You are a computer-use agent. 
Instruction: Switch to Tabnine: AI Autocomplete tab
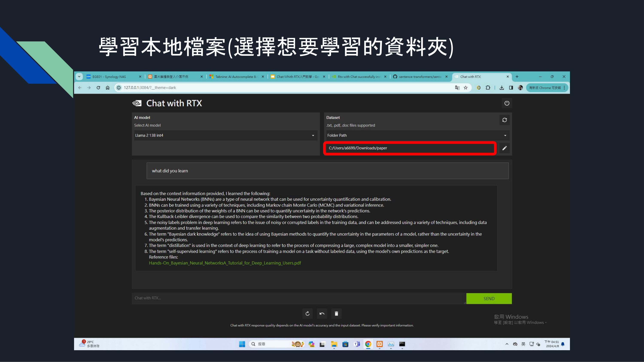[x=236, y=77]
